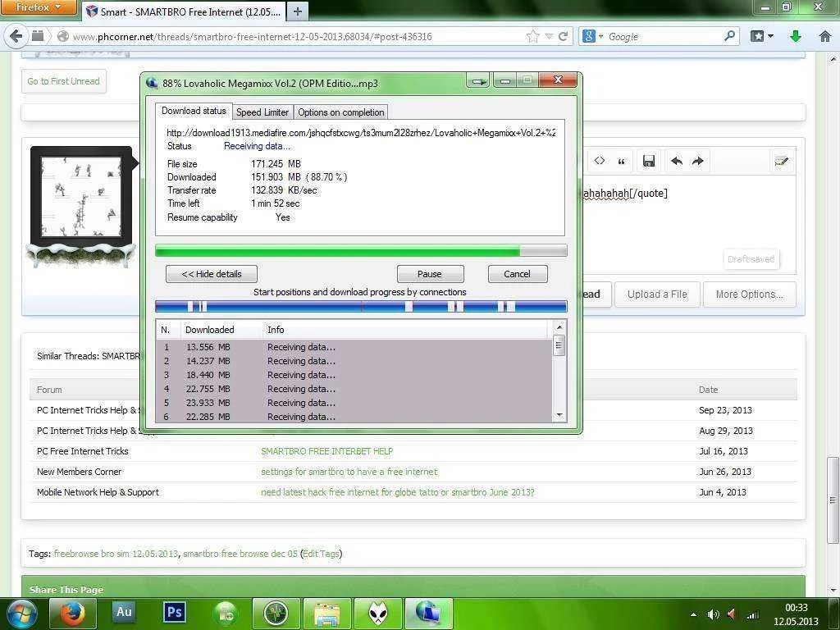The width and height of the screenshot is (840, 630).
Task: Select connection row 3 with 18.440 MB
Action: pyautogui.click(x=354, y=375)
